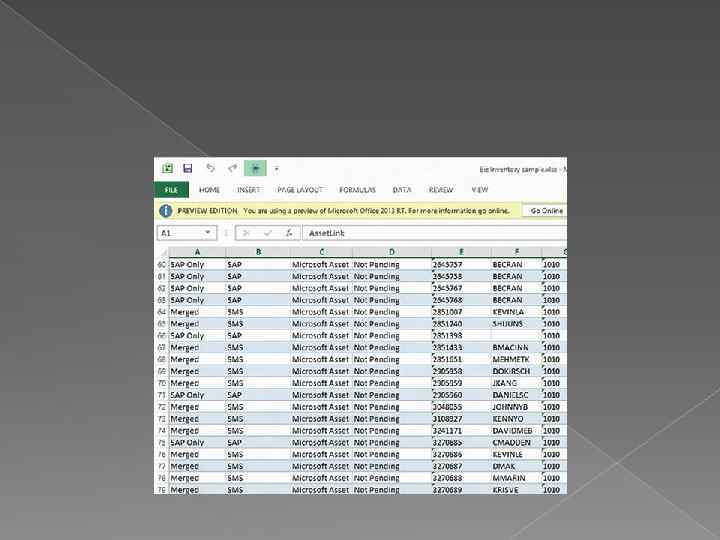720x540 pixels.
Task: Click the formula bar enter checkmark
Action: pos(268,233)
